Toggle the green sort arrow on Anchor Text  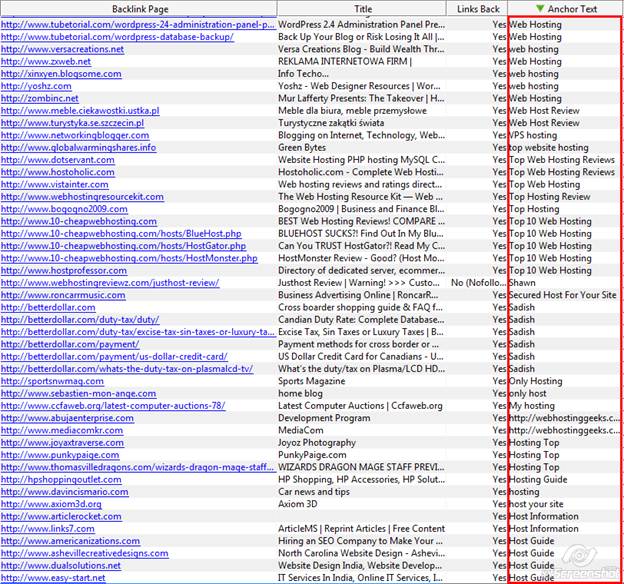tap(539, 8)
